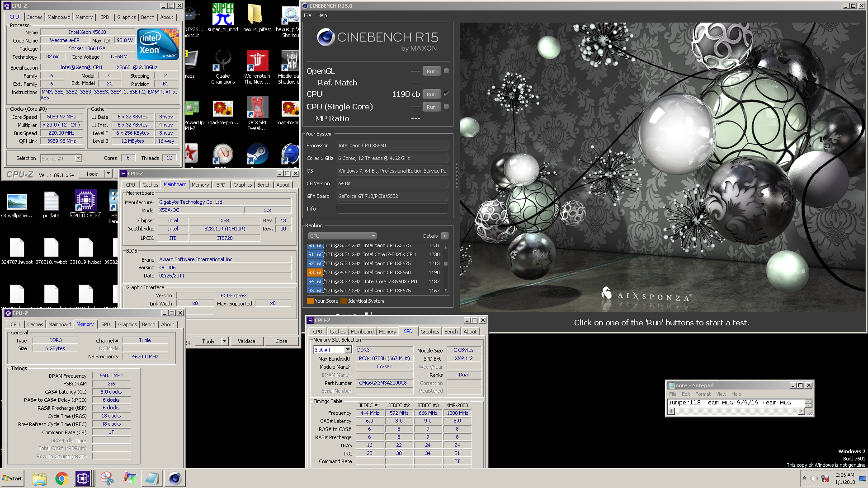The image size is (868, 488).
Task: Click the ranking scrollbar down arrow
Action: [446, 291]
